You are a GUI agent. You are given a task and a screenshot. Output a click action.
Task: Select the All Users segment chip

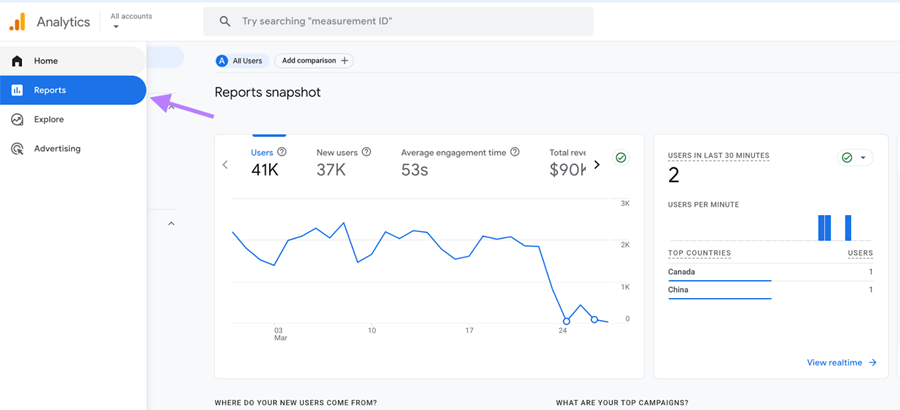(x=242, y=61)
